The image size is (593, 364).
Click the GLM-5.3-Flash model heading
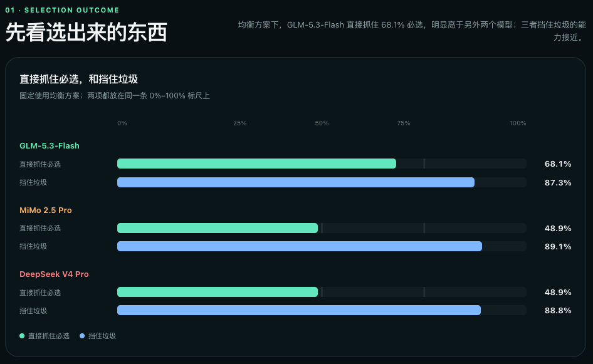[x=50, y=145]
